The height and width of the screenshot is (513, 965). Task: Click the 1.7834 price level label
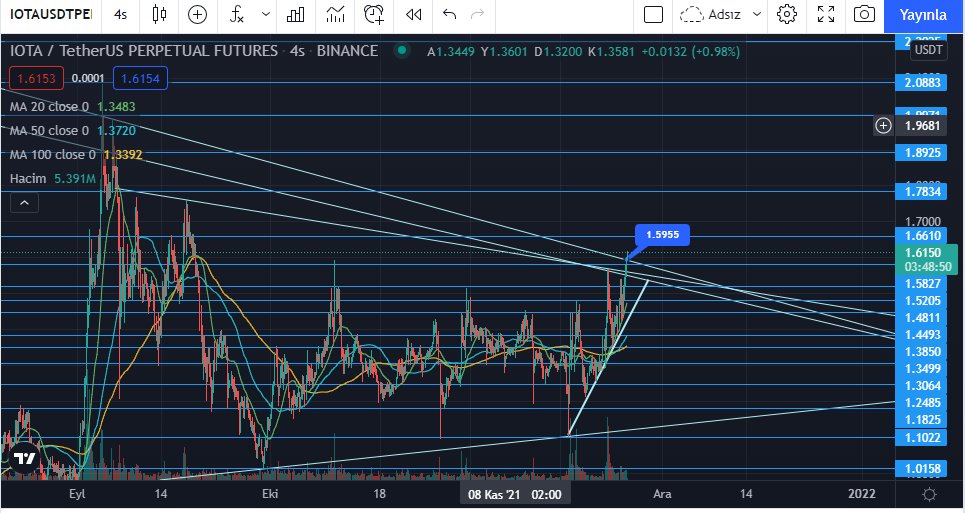tap(922, 191)
